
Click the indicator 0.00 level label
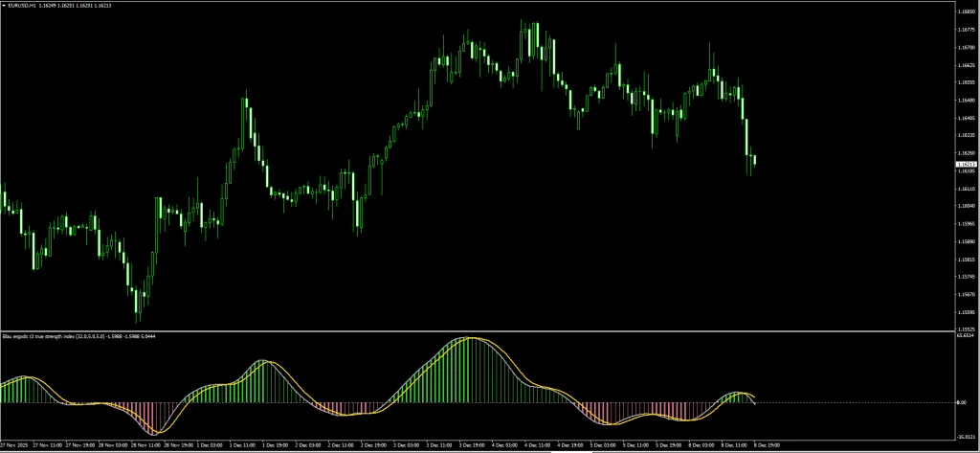pyautogui.click(x=961, y=402)
